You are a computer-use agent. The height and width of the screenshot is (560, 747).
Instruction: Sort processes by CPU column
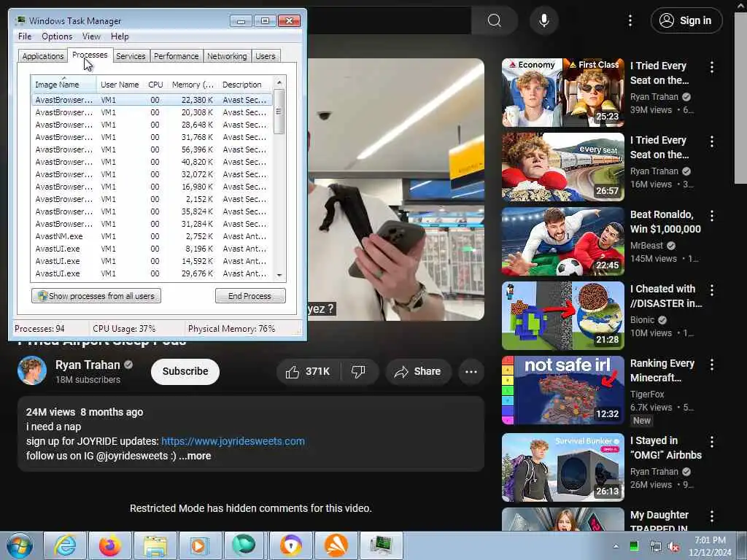[x=155, y=85]
